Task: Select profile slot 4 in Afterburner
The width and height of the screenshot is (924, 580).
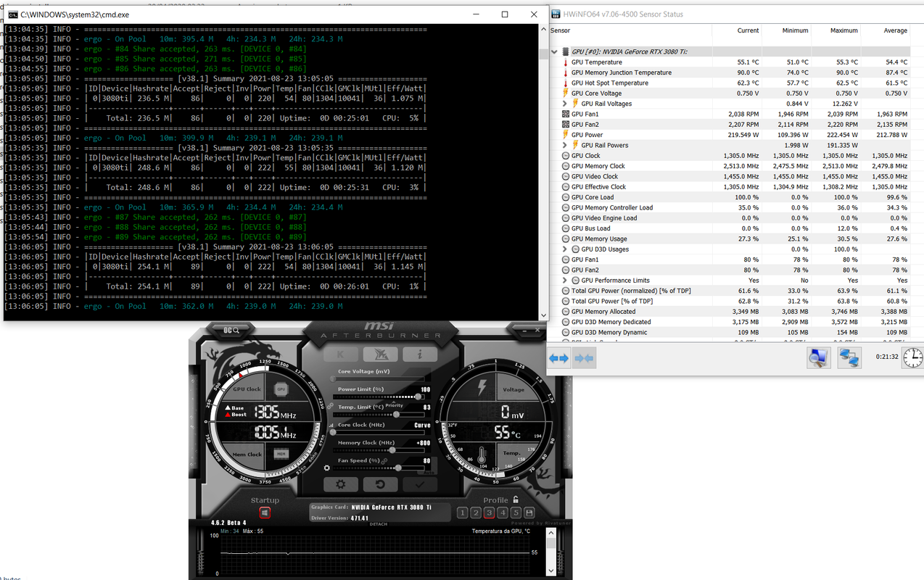Action: 502,513
